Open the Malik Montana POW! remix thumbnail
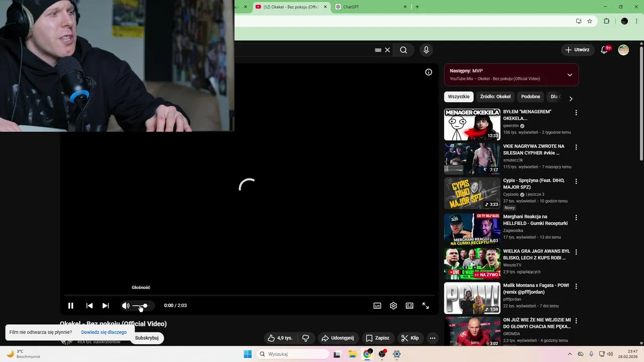The image size is (644, 362). click(472, 298)
